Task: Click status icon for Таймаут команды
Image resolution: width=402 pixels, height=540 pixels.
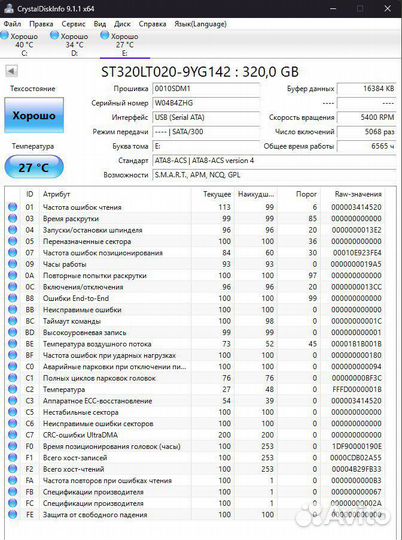Action: (12, 321)
